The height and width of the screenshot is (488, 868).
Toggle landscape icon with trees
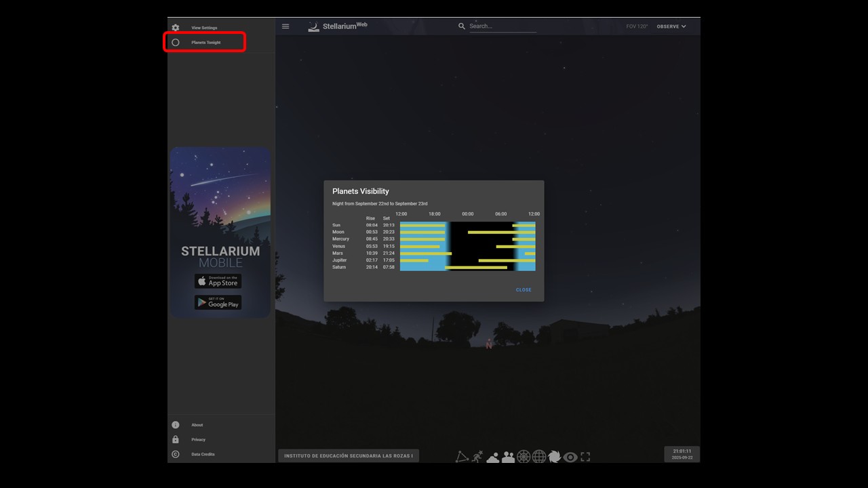point(508,457)
